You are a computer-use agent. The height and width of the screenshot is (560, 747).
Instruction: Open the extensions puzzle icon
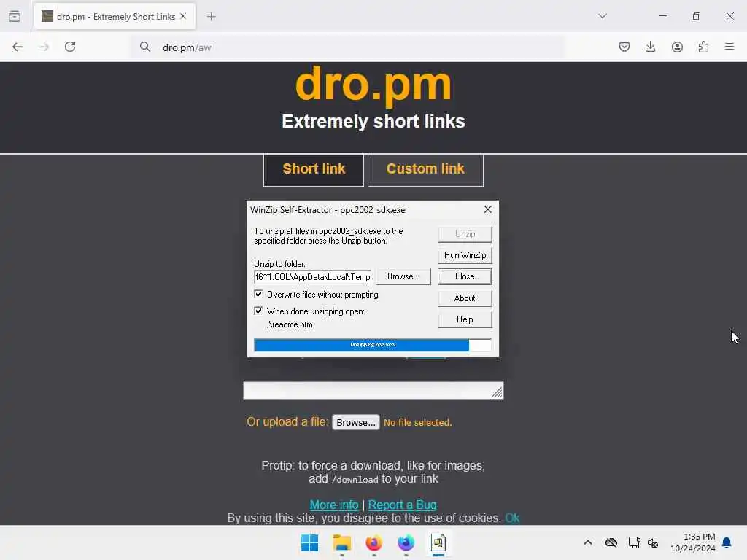703,47
